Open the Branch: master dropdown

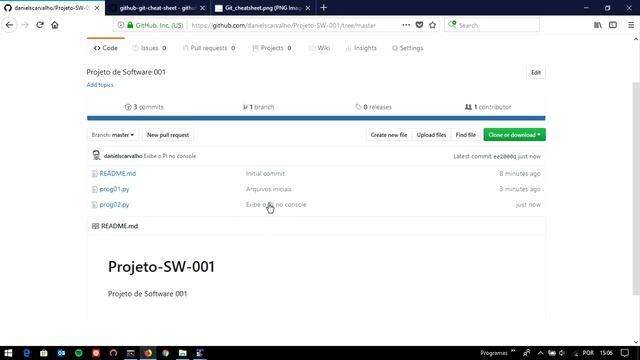113,135
